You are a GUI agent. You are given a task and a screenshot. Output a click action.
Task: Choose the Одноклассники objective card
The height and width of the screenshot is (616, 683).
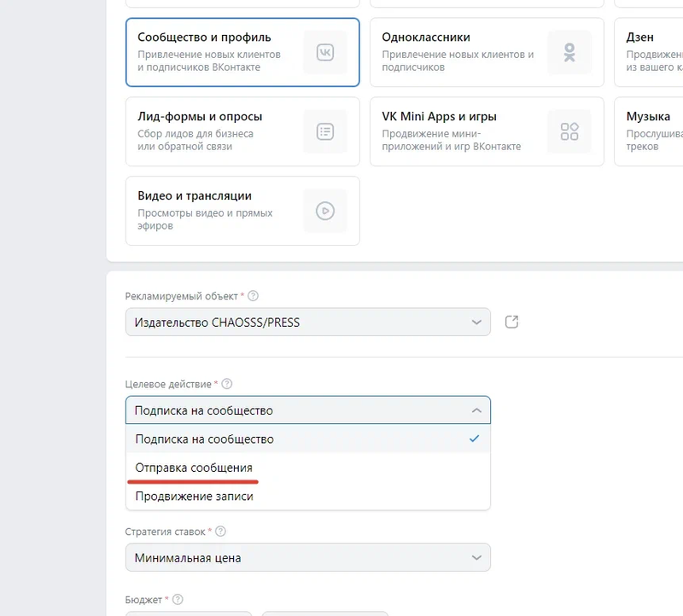click(487, 52)
